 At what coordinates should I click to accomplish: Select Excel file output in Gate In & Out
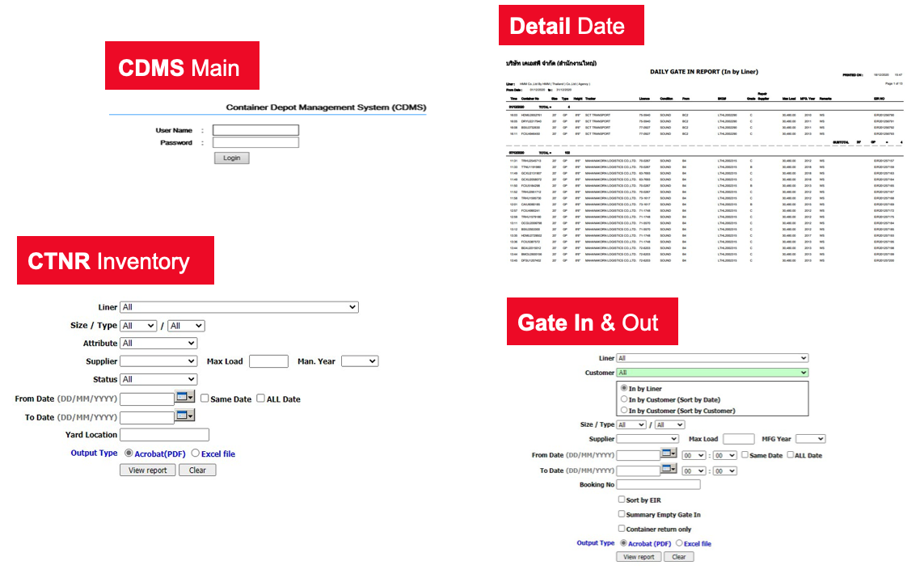point(679,543)
